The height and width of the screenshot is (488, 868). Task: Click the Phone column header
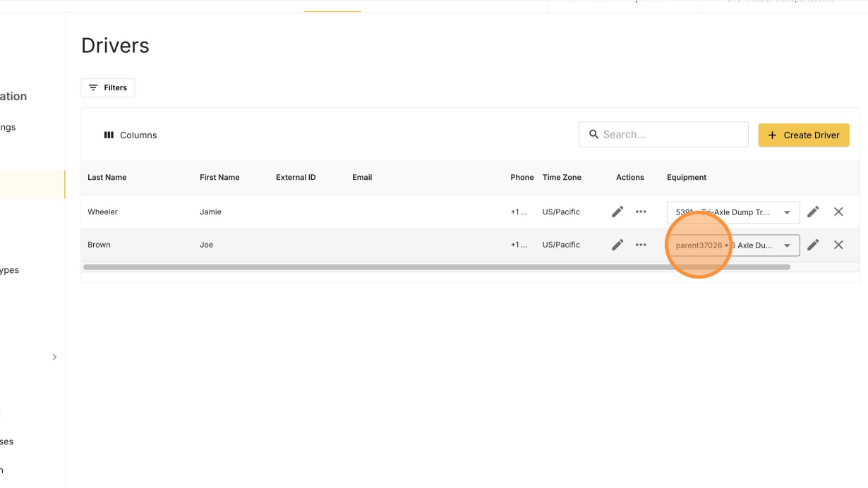click(522, 177)
